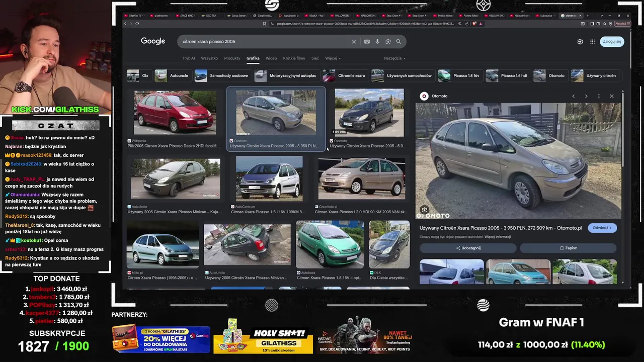Open the large Otomoto preview car image
This screenshot has height=362, width=644.
pos(518,161)
